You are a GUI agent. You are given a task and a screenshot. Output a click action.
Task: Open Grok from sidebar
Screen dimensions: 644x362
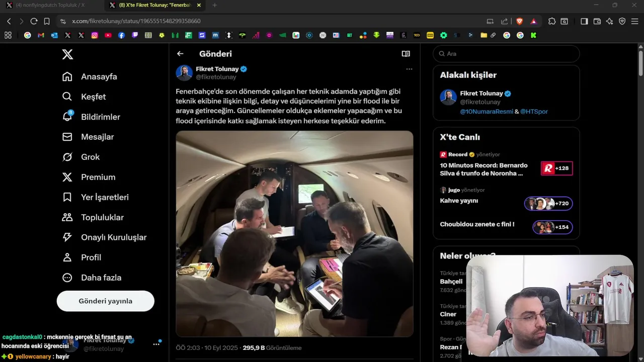point(81,157)
